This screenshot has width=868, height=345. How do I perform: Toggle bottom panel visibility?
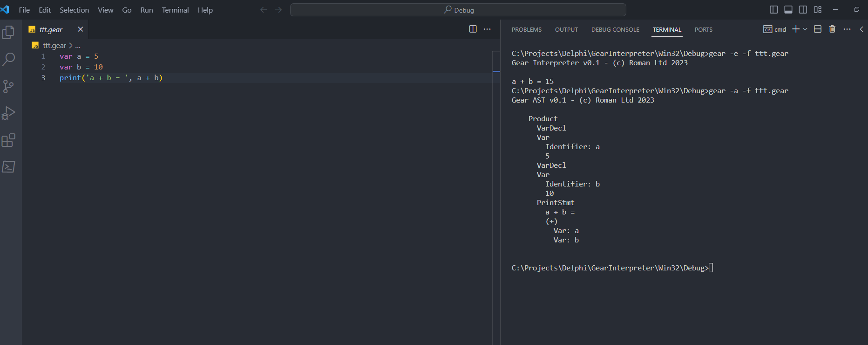(788, 10)
